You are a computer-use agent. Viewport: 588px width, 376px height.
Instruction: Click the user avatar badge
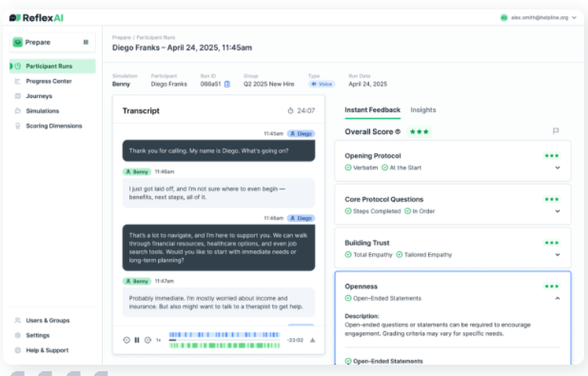[504, 18]
